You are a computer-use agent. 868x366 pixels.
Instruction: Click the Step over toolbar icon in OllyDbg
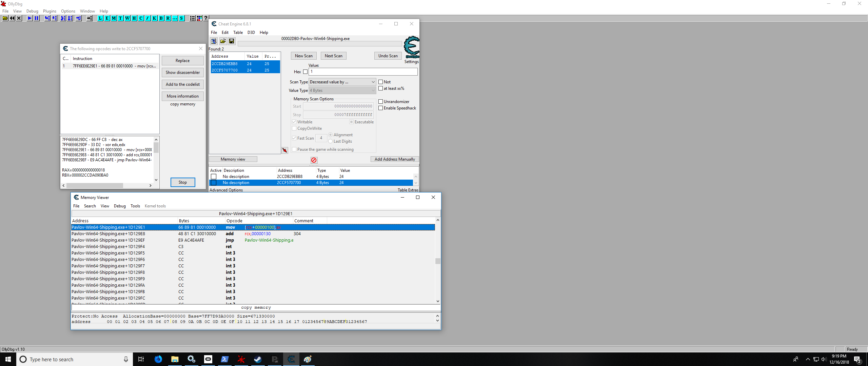point(54,18)
